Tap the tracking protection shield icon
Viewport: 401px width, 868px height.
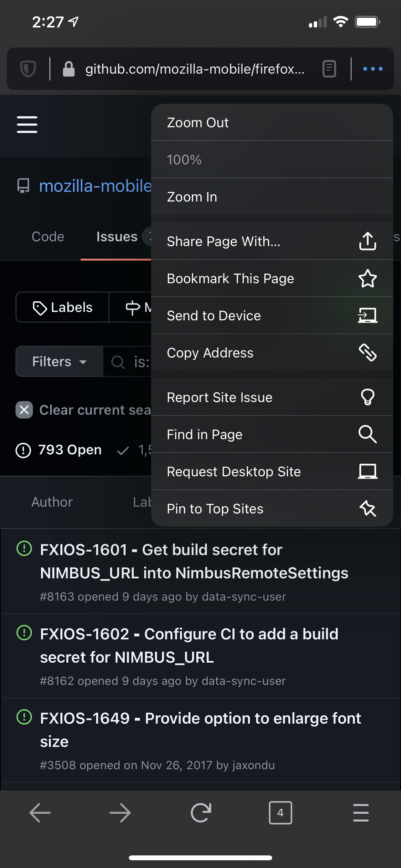pos(28,69)
